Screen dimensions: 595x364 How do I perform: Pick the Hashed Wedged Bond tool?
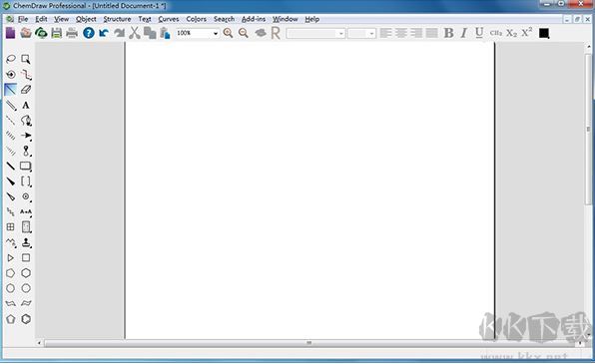pos(11,151)
